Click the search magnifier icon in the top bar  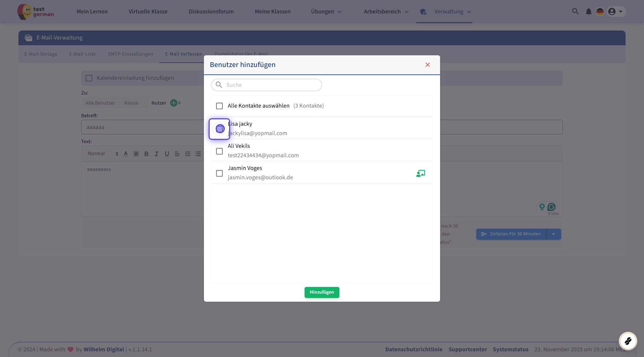coord(575,11)
